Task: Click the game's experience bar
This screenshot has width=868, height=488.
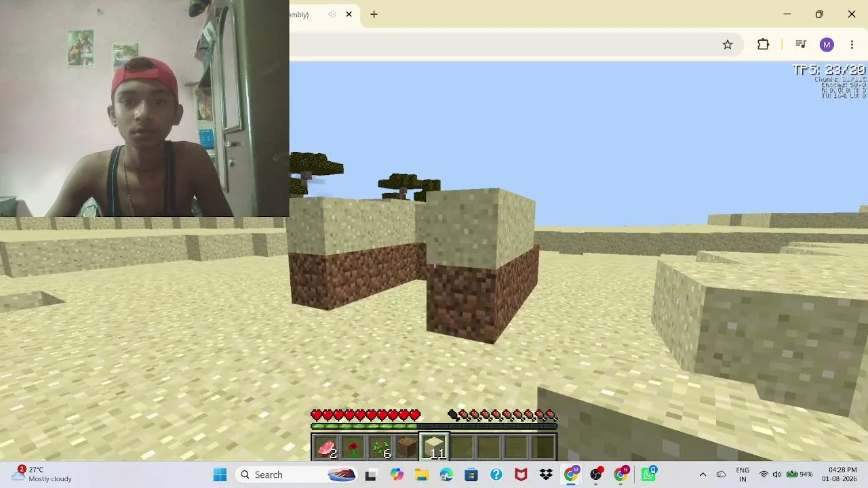Action: 434,426
